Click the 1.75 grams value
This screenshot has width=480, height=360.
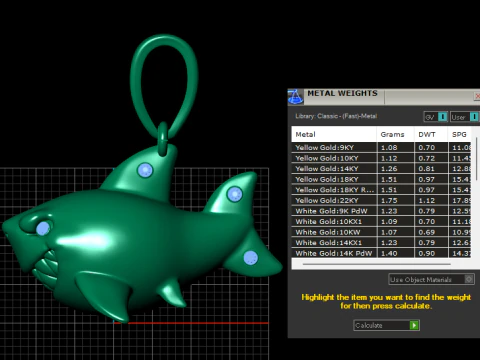389,200
